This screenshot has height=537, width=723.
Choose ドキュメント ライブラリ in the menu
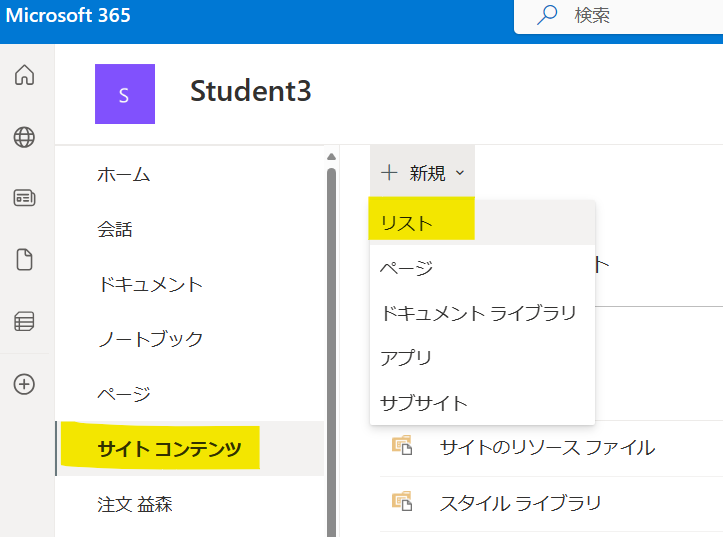point(482,313)
